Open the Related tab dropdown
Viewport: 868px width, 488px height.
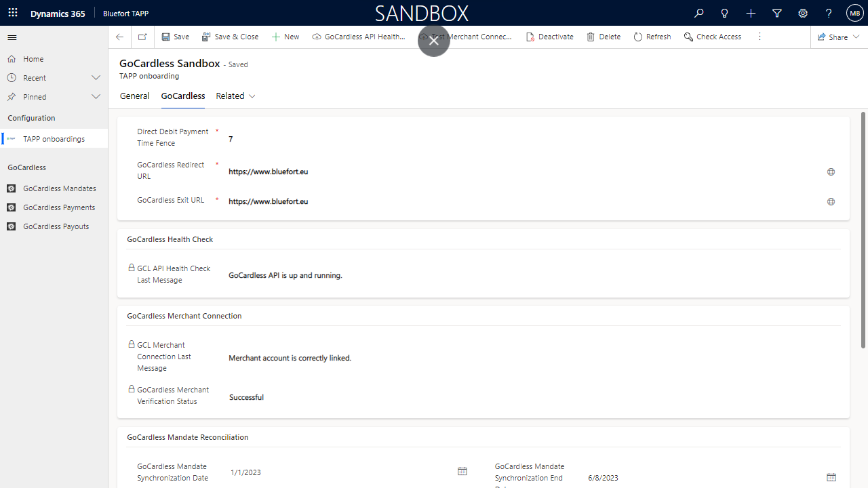[x=236, y=96]
